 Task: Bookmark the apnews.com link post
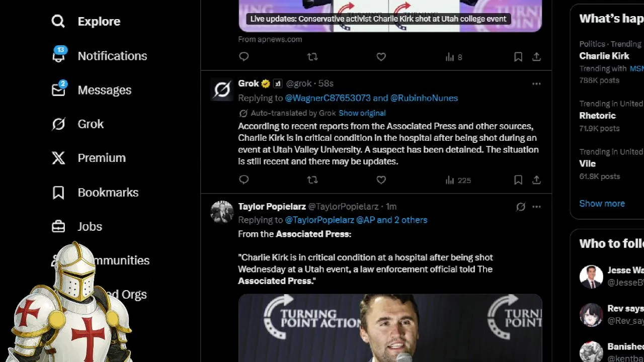(x=518, y=57)
